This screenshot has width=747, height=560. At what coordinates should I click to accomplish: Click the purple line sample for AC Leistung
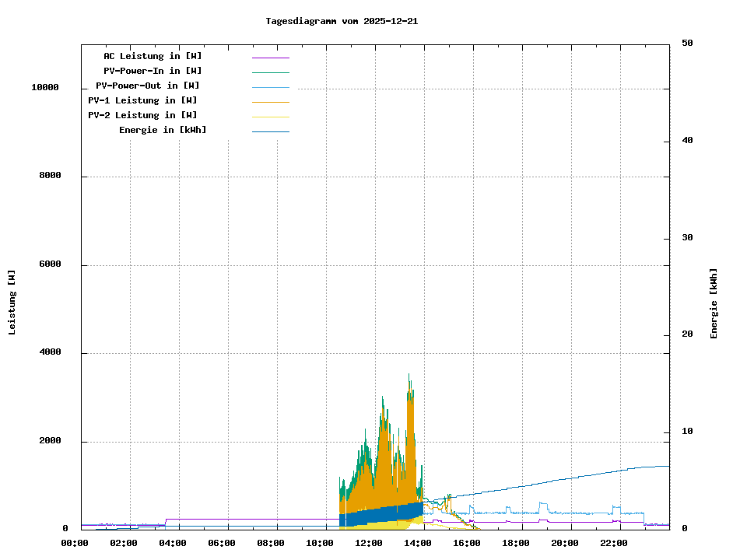point(270,58)
